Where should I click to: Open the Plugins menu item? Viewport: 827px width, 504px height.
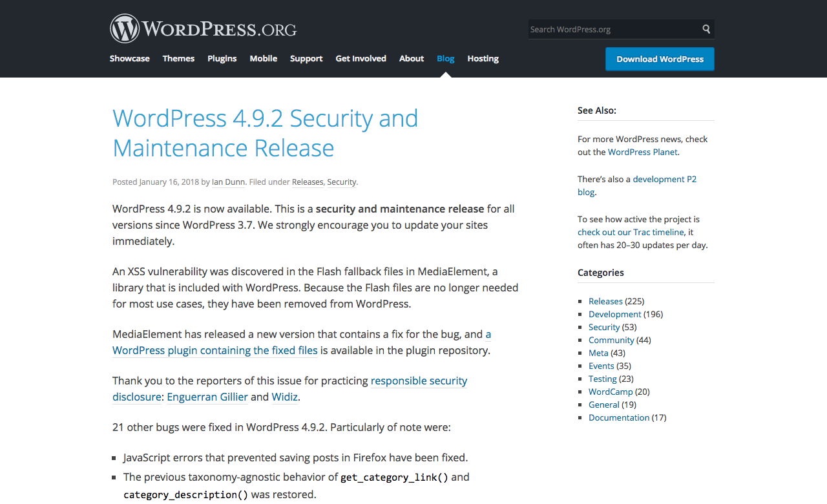click(x=222, y=58)
